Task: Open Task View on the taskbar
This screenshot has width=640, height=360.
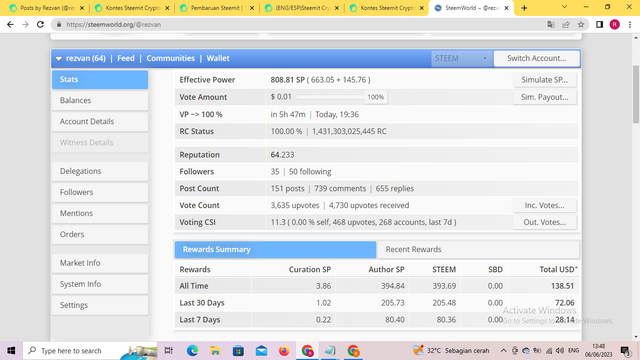Action: 168,351
